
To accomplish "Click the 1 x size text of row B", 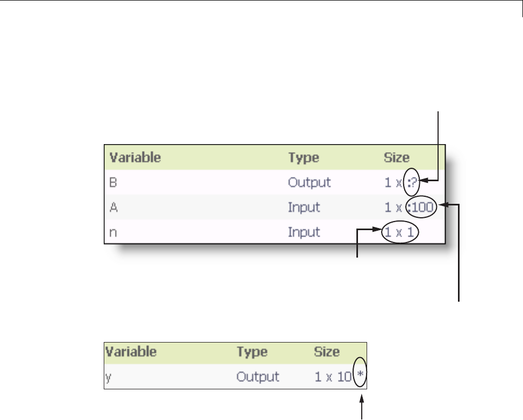I will point(392,182).
